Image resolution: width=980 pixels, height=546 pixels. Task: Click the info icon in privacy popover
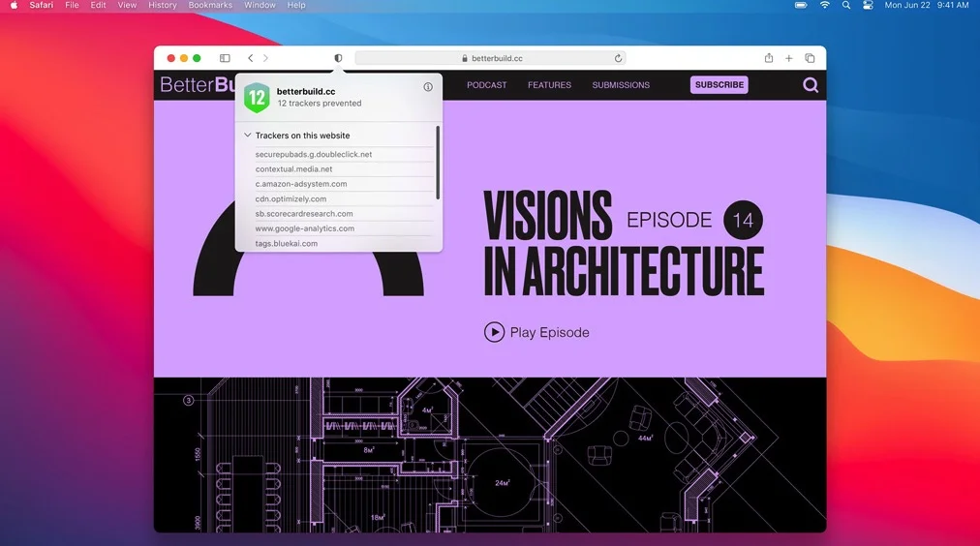pyautogui.click(x=428, y=87)
